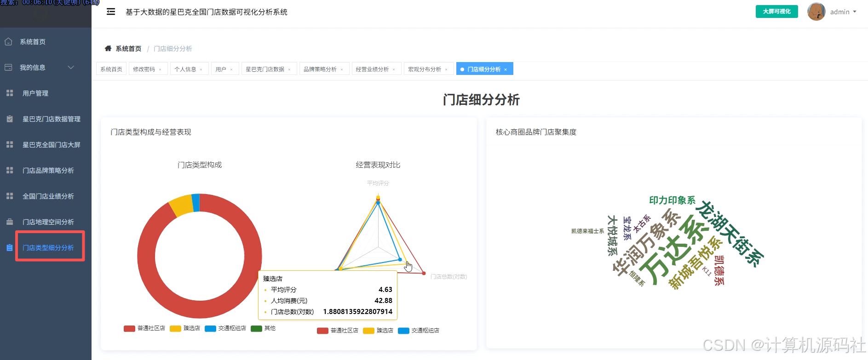Toggle 臻选店 in the radar chart legend
Image resolution: width=868 pixels, height=360 pixels.
pos(378,331)
